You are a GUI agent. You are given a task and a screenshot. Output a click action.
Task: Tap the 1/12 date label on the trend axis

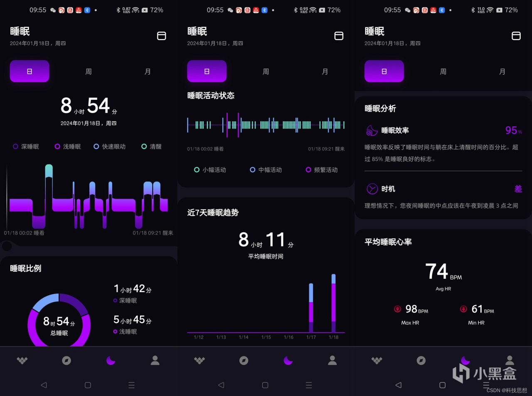(x=199, y=337)
